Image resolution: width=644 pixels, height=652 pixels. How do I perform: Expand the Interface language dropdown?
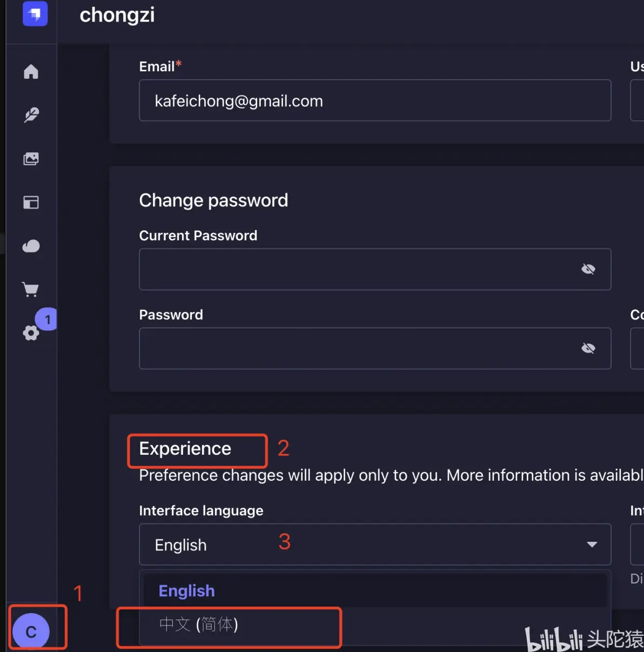tap(375, 545)
